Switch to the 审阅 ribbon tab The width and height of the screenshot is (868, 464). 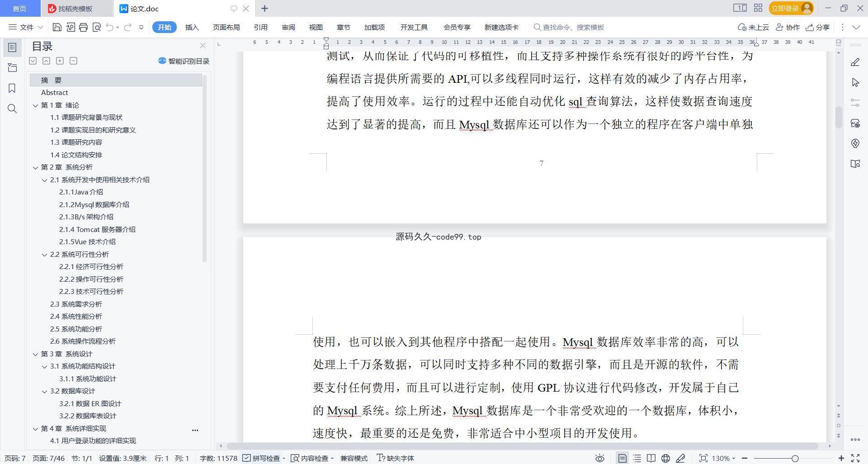(x=288, y=27)
